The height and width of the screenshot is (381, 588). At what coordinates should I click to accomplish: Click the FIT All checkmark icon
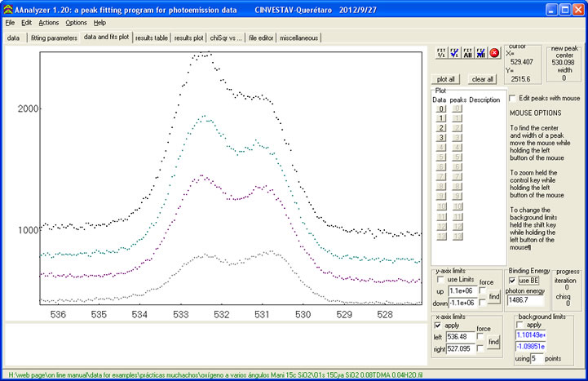[480, 52]
